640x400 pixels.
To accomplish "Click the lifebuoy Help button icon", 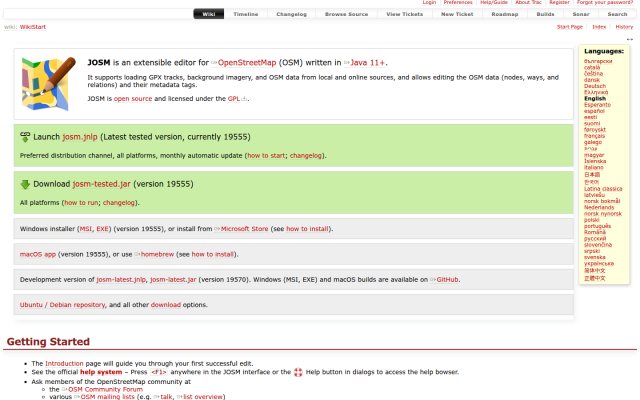I will (x=298, y=372).
